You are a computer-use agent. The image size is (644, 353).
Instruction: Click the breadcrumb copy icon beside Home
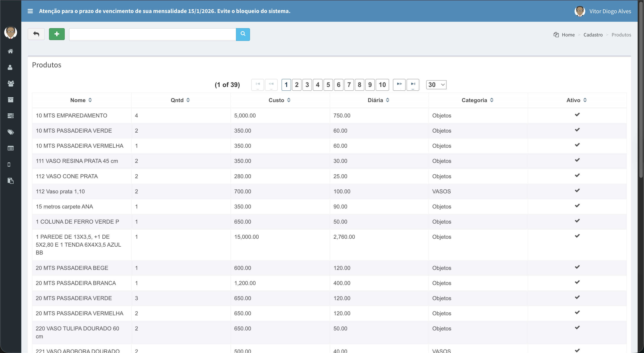click(x=556, y=35)
